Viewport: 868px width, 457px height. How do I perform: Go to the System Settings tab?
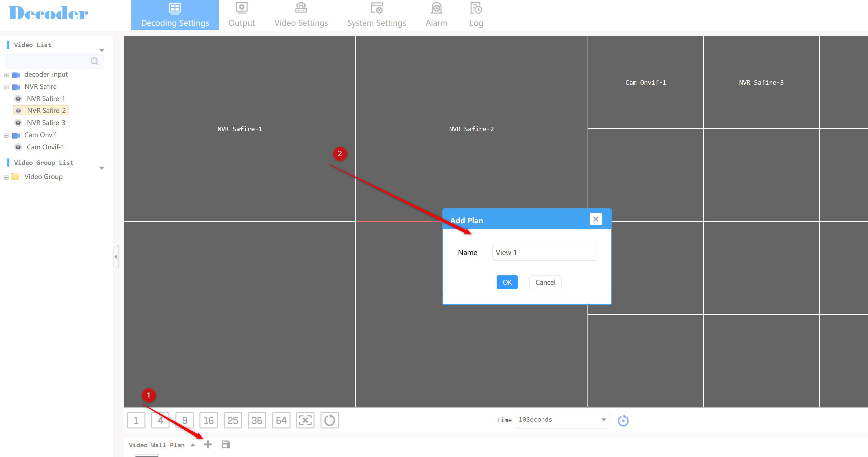point(376,15)
